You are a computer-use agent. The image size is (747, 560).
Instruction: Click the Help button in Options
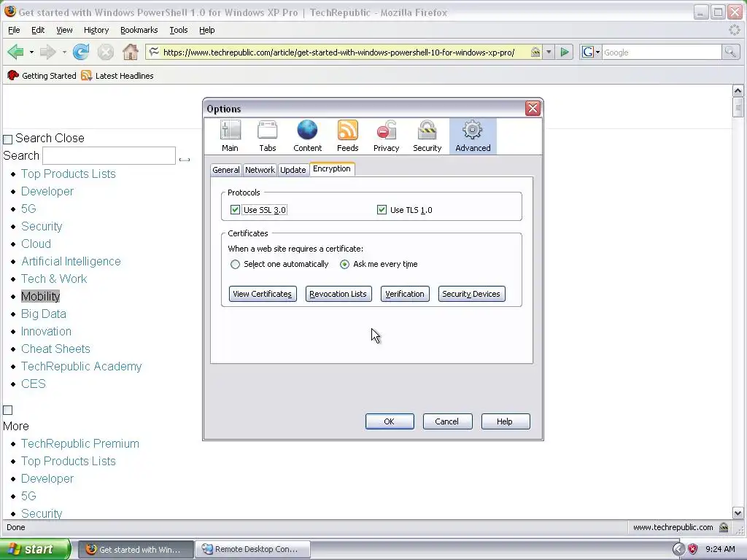point(505,421)
